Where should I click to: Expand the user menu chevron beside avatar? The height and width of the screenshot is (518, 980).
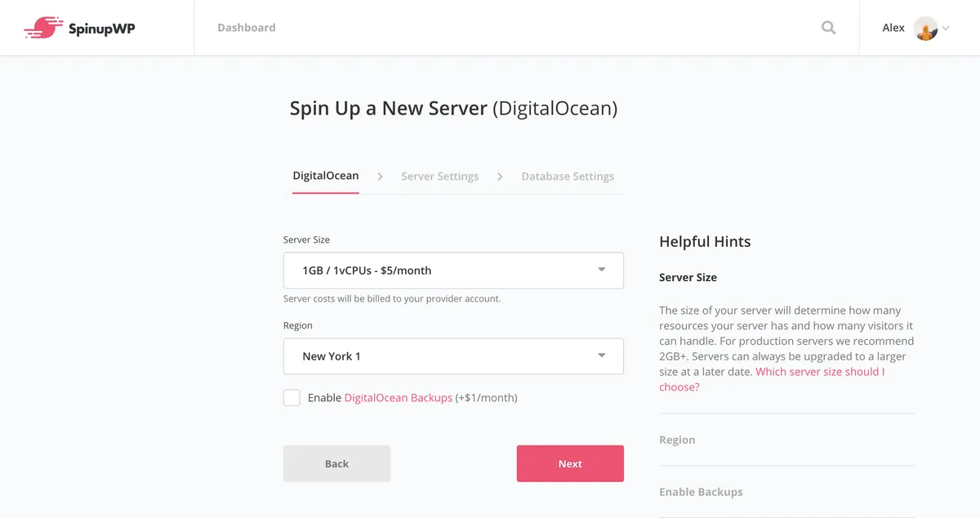946,29
